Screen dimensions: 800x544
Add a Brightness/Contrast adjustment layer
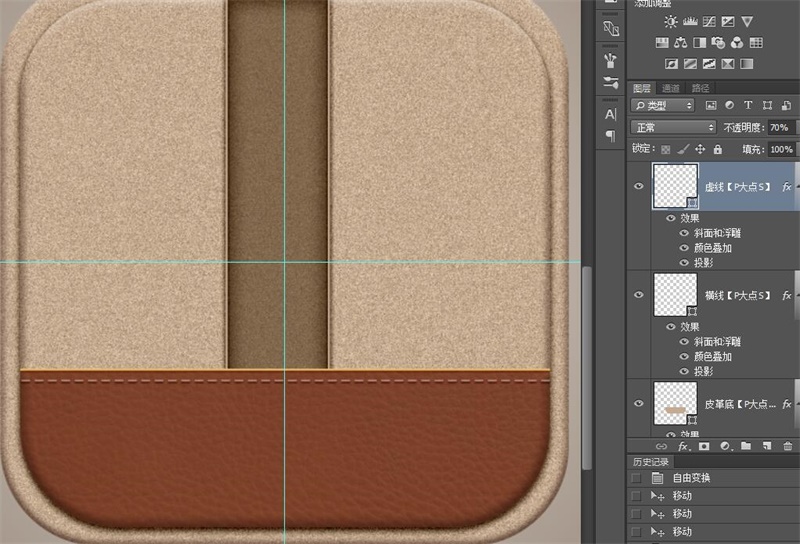pos(670,21)
